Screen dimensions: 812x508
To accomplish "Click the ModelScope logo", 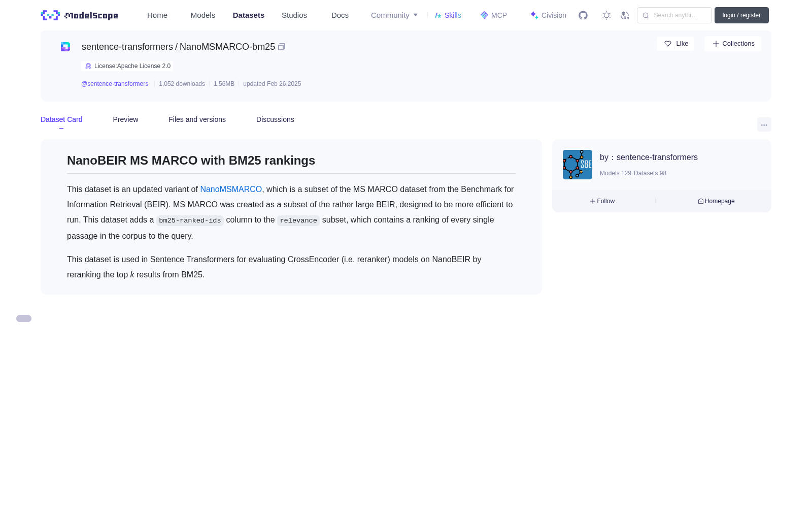I will coord(79,15).
